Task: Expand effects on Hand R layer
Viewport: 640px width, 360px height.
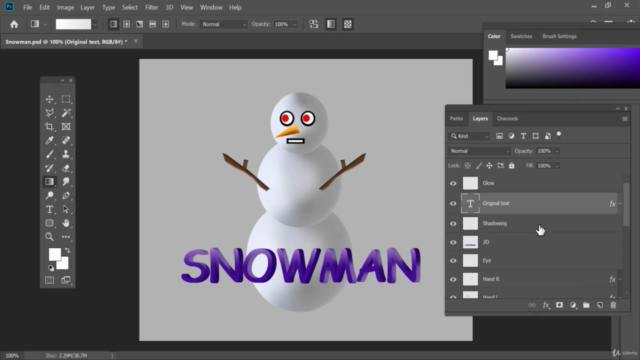Action: coord(620,279)
